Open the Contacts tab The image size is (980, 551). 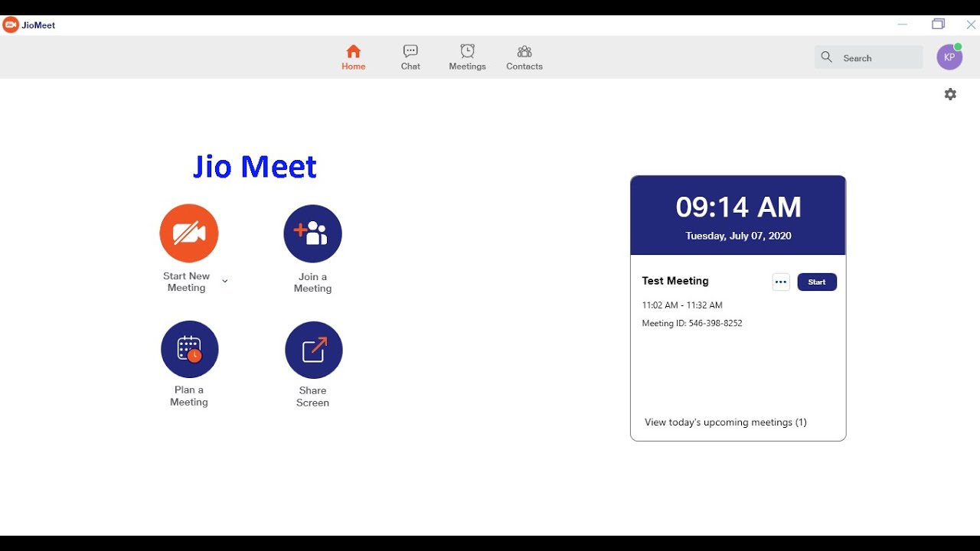pos(524,57)
